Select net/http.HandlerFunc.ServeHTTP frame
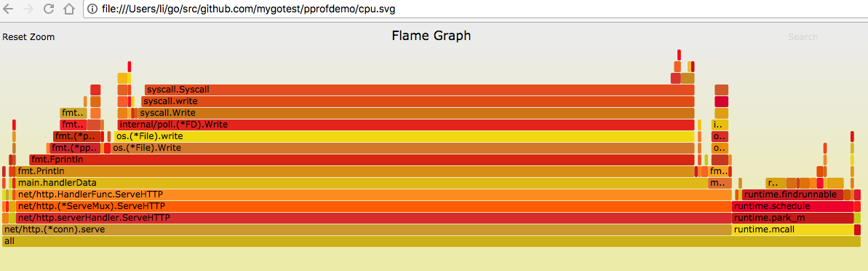This screenshot has width=868, height=271. coord(374,195)
